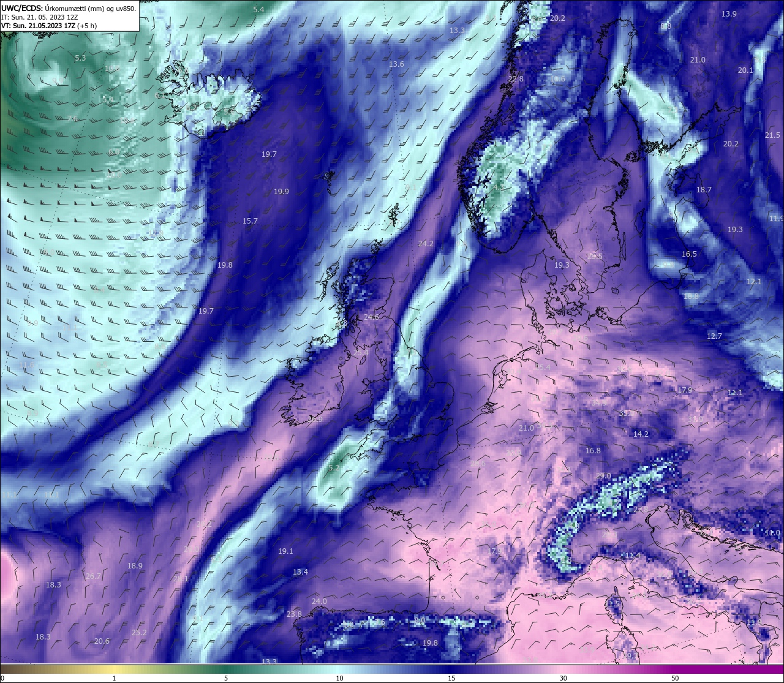The image size is (784, 683).
Task: Click the 16.8 value label
Action: point(593,451)
